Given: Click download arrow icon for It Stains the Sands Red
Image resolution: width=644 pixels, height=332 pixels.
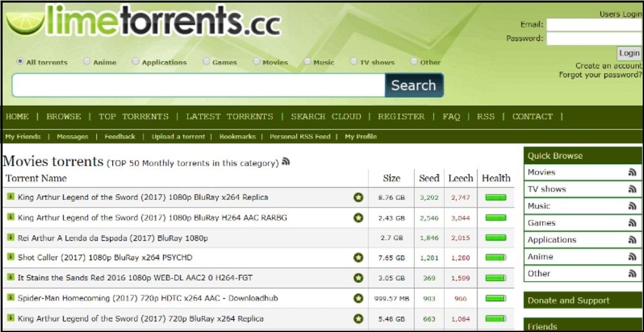Looking at the screenshot, I should [11, 277].
